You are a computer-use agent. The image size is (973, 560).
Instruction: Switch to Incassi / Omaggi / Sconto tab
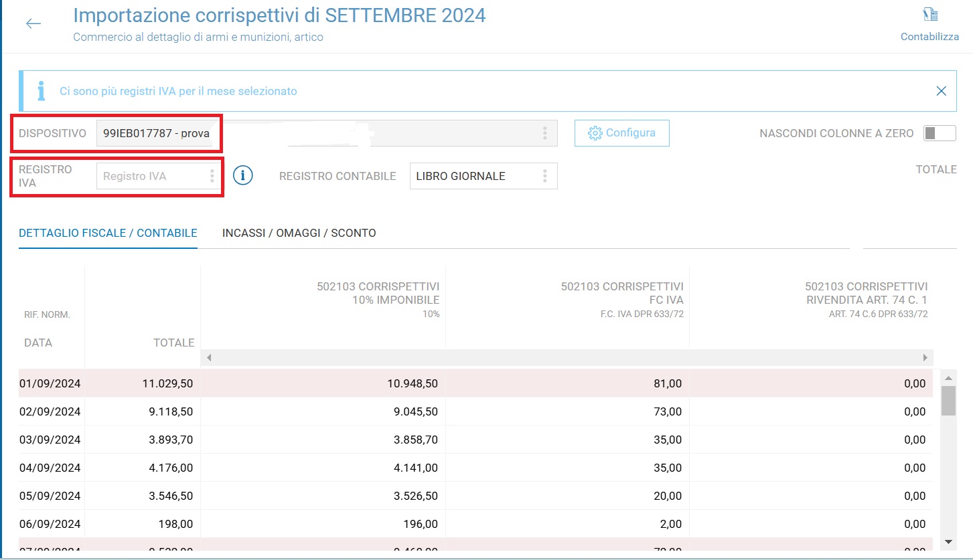pyautogui.click(x=299, y=234)
